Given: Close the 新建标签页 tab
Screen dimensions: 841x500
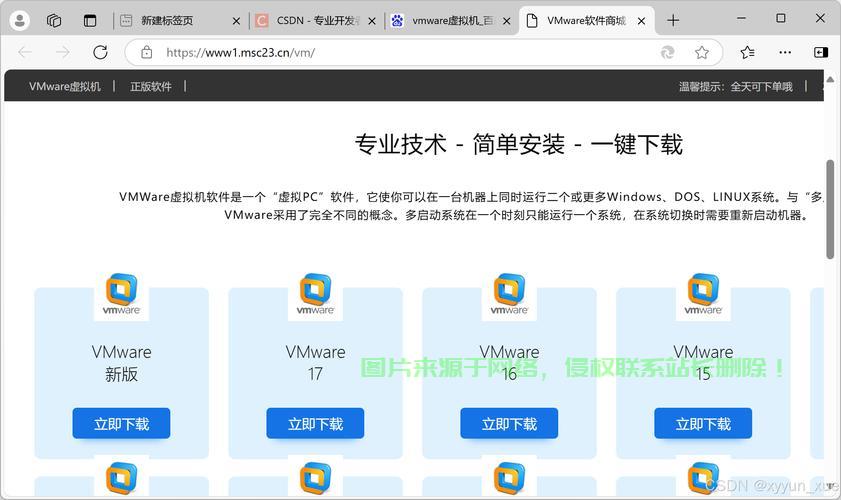Looking at the screenshot, I should point(236,21).
